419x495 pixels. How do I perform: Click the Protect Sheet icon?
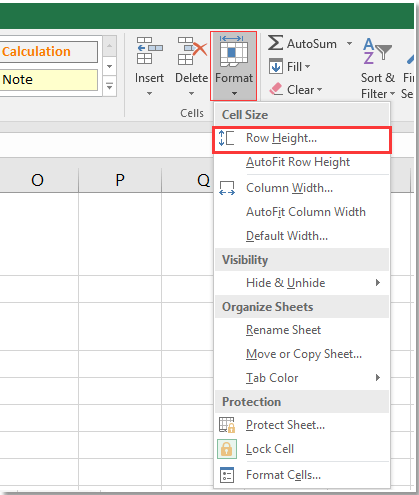pyautogui.click(x=227, y=425)
